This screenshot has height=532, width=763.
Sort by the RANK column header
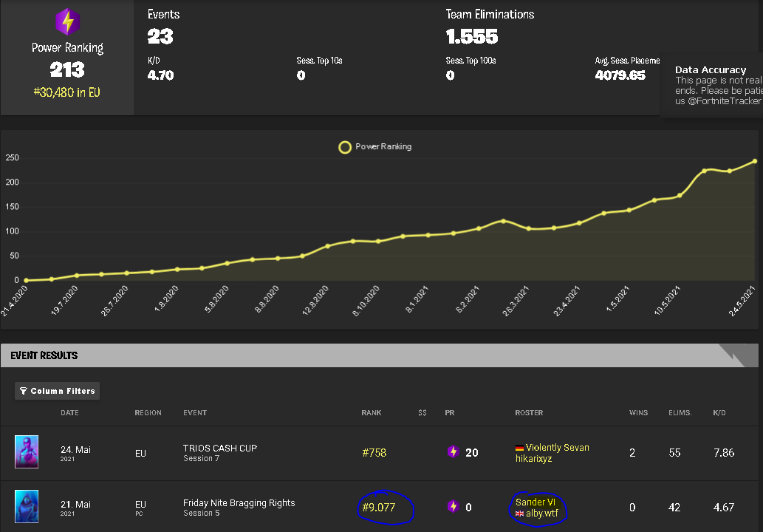[372, 413]
